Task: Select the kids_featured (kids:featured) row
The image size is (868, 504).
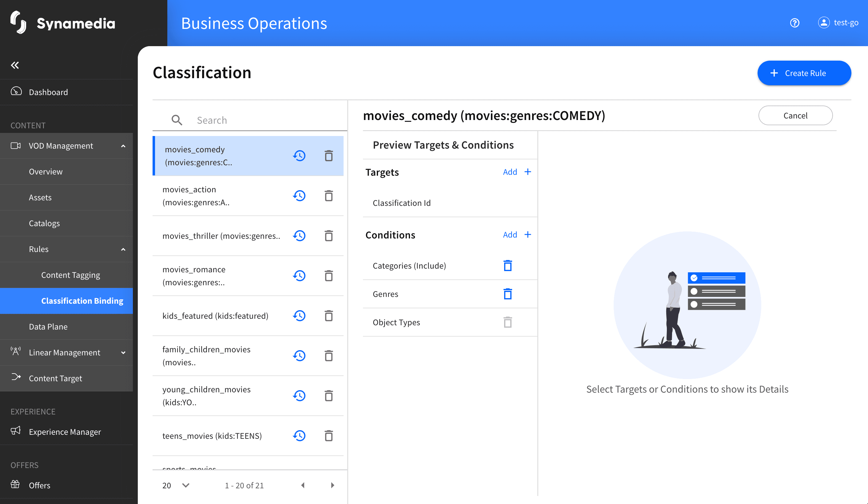Action: click(248, 316)
